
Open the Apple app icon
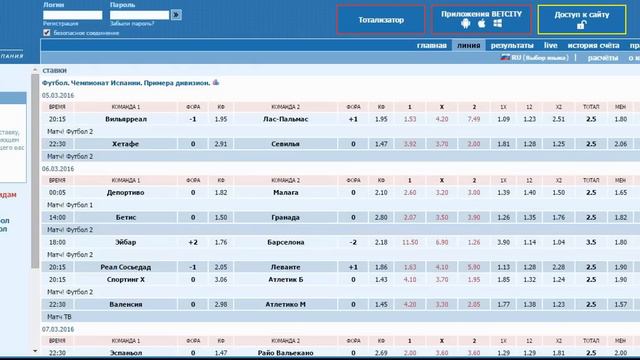482,24
